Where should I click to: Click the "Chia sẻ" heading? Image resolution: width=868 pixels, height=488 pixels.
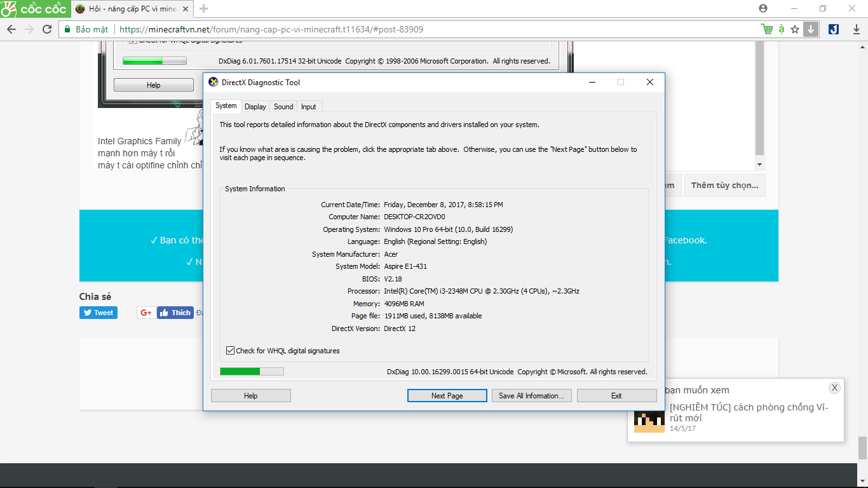coord(95,297)
